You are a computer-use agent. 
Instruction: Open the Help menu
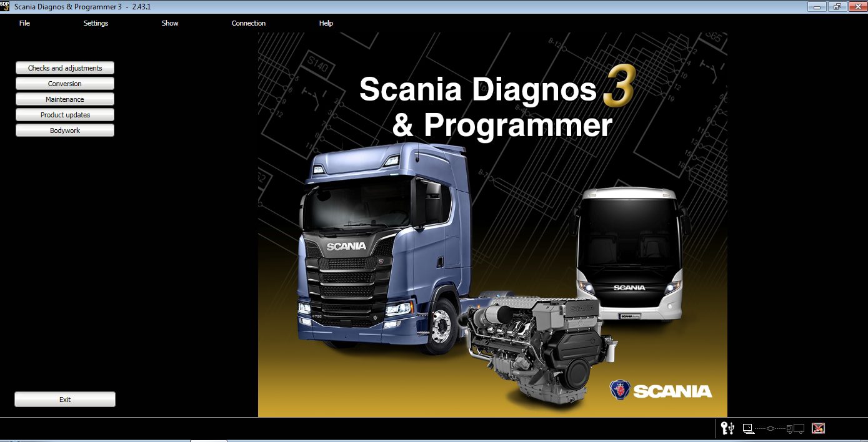pyautogui.click(x=325, y=23)
